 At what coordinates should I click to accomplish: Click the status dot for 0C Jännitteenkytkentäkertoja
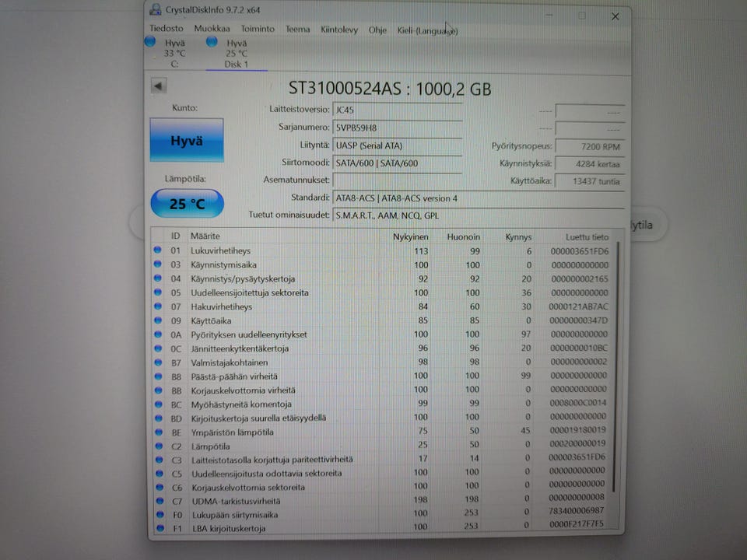(x=158, y=348)
